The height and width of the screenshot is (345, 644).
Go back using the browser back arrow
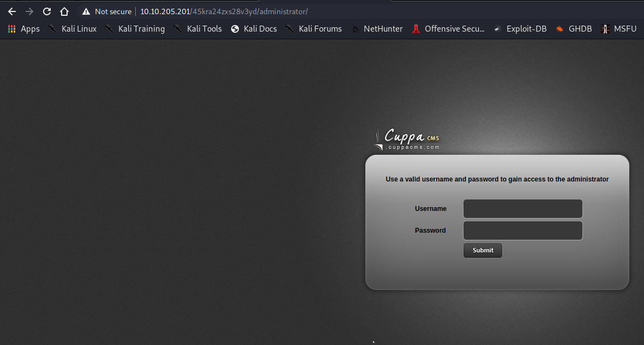[x=12, y=11]
